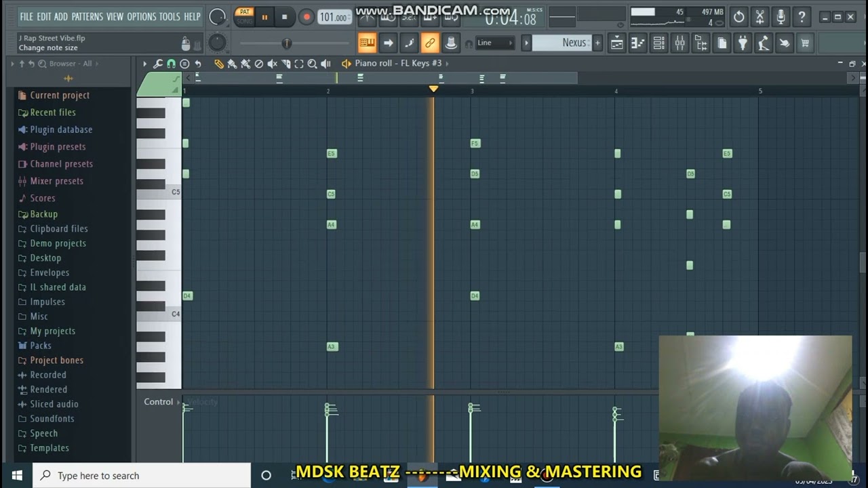
Task: Select the Mute tool
Action: tap(272, 64)
